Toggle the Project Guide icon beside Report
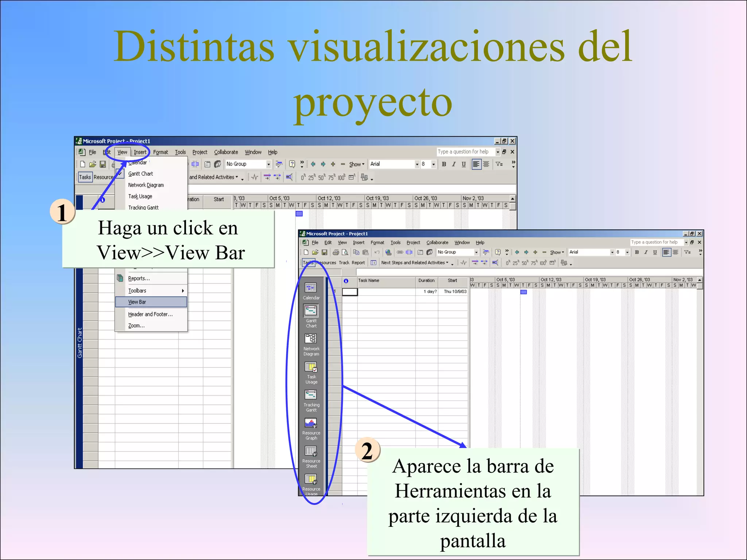This screenshot has width=747, height=560. tap(373, 262)
